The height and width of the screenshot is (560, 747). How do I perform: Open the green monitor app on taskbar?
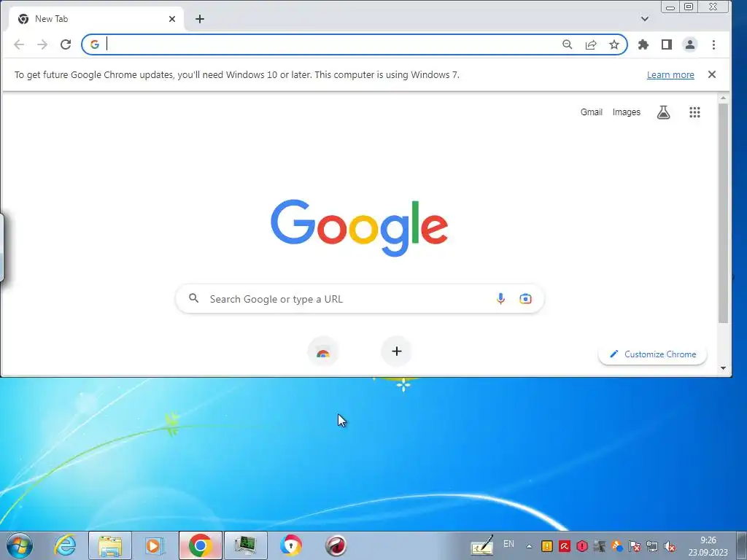click(245, 545)
